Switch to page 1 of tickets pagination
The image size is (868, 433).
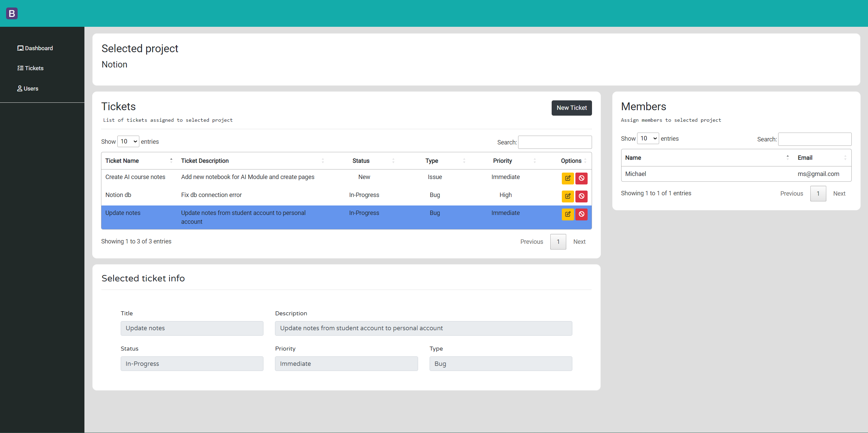(558, 241)
